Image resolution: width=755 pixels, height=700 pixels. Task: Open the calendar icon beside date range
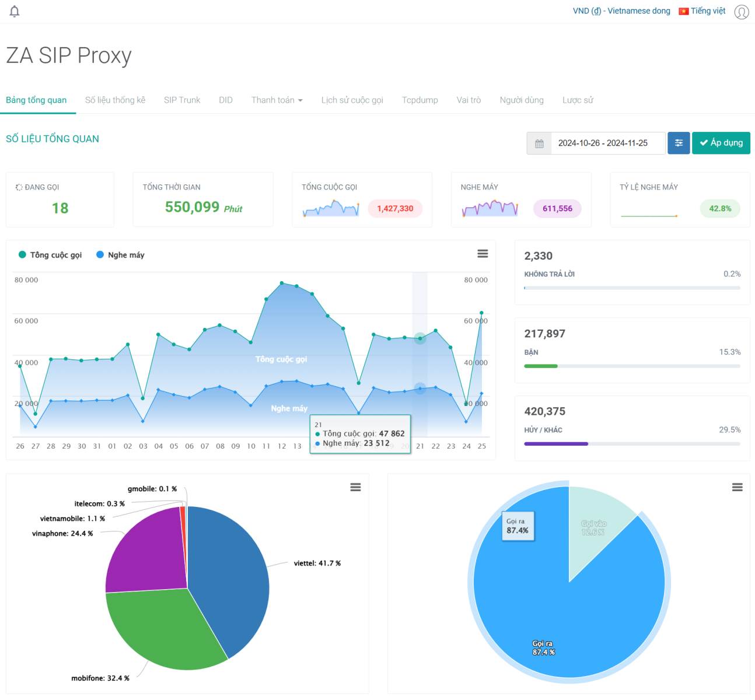(539, 143)
